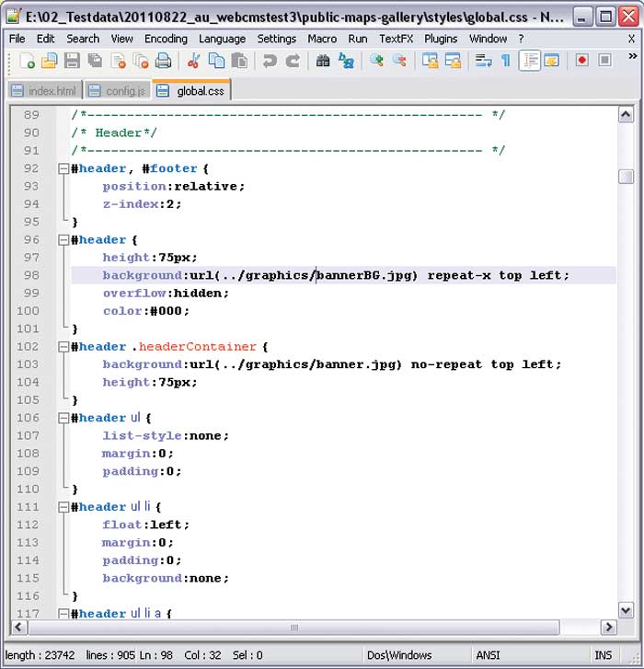The image size is (644, 669).
Task: Toggle word wrap toolbar icon
Action: point(483,61)
